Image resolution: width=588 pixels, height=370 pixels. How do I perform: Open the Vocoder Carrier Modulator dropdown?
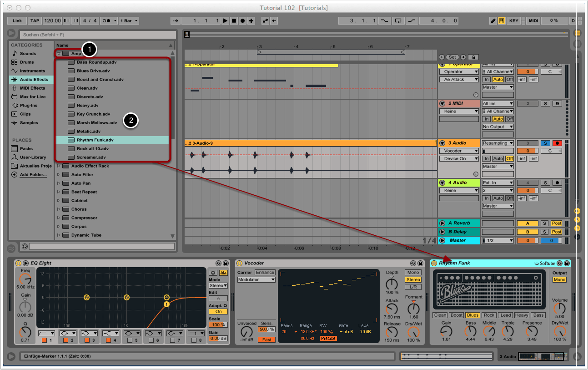(256, 279)
